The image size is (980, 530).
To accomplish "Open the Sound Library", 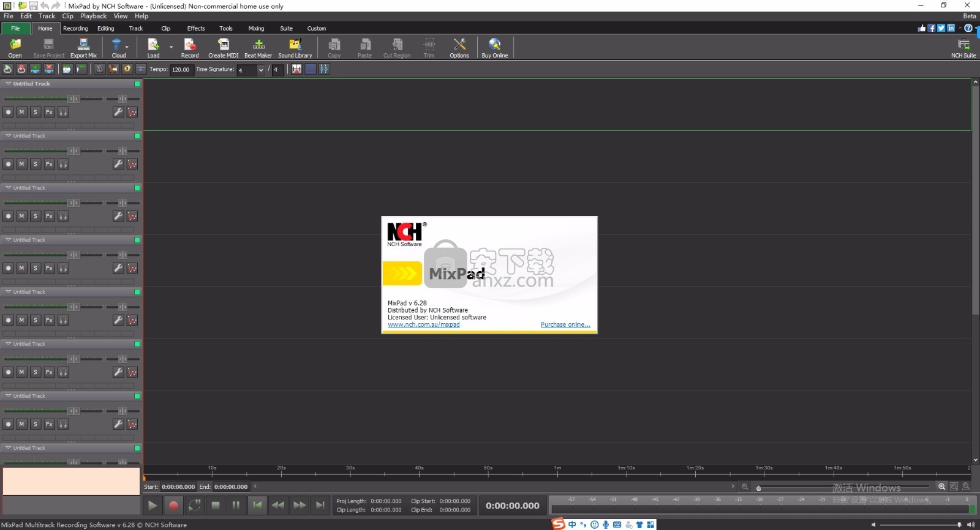I will pyautogui.click(x=295, y=48).
